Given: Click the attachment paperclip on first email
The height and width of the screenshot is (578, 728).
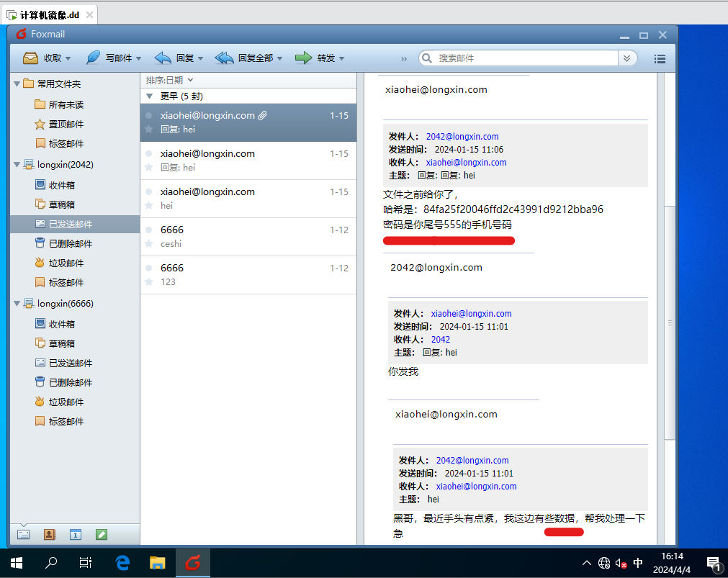Looking at the screenshot, I should click(263, 115).
